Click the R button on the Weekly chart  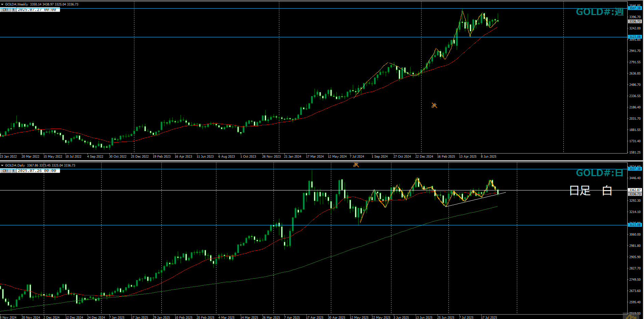pyautogui.click(x=14, y=10)
